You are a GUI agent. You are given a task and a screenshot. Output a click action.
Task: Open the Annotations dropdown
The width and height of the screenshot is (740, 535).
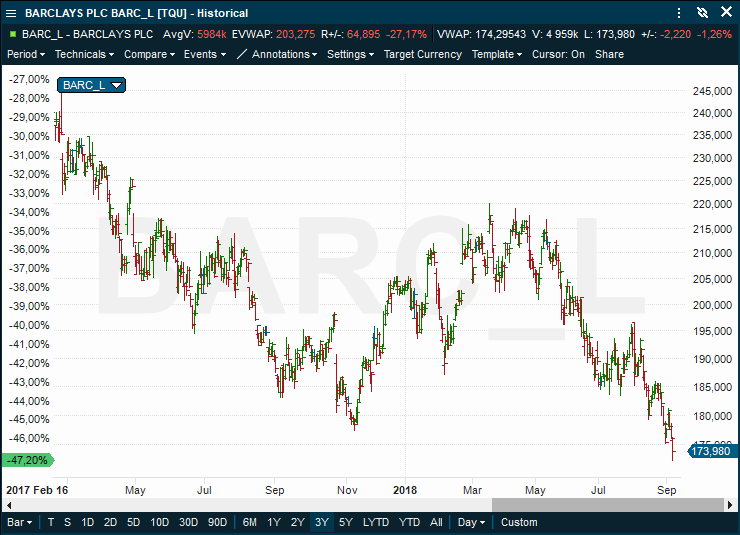(x=285, y=54)
